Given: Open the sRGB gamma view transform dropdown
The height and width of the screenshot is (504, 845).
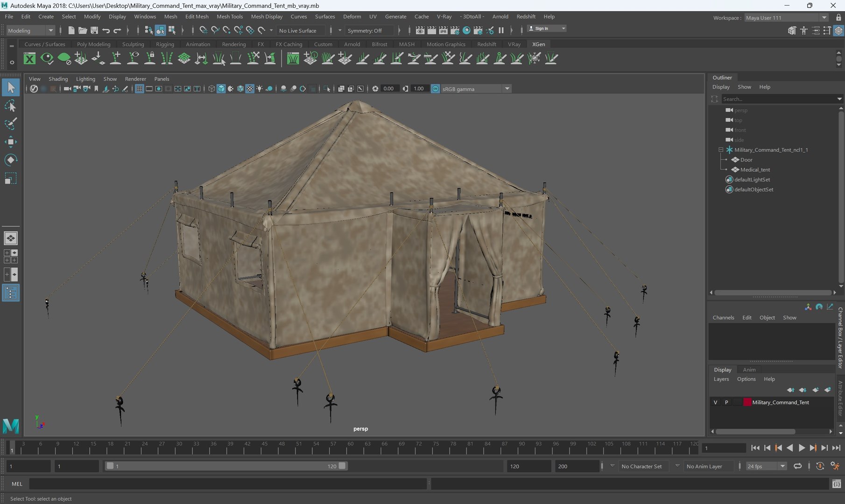Looking at the screenshot, I should tap(476, 89).
